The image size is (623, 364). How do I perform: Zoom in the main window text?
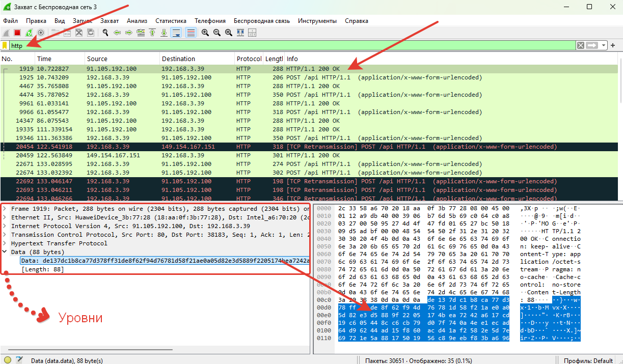(x=205, y=33)
